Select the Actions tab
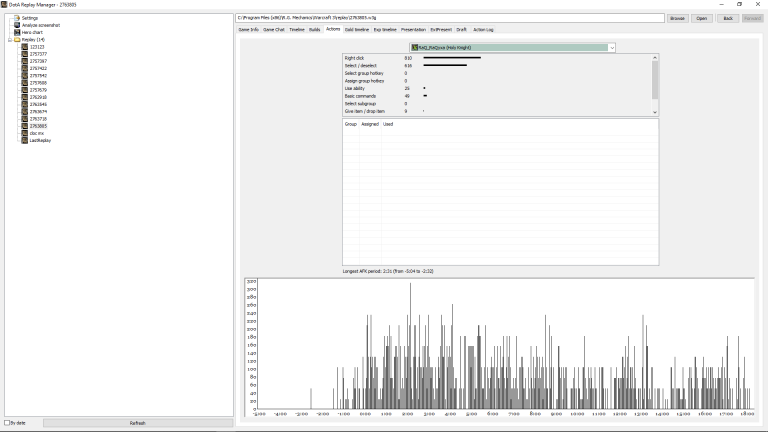The image size is (768, 432). tap(333, 29)
